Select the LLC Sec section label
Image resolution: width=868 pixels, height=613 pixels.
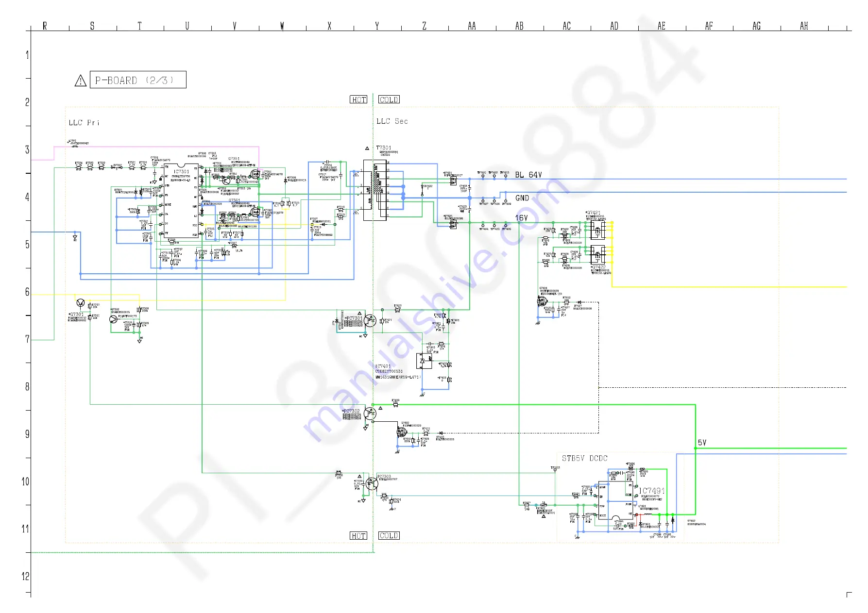tap(392, 121)
